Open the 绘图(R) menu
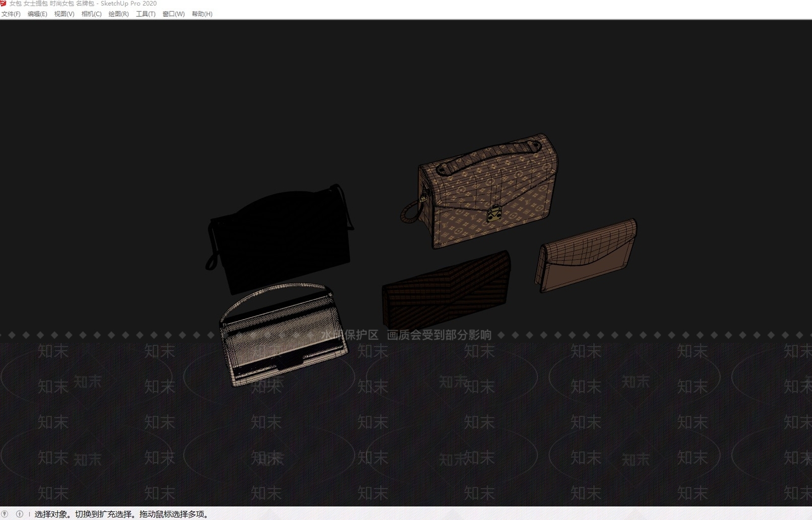The image size is (812, 520). (x=118, y=14)
